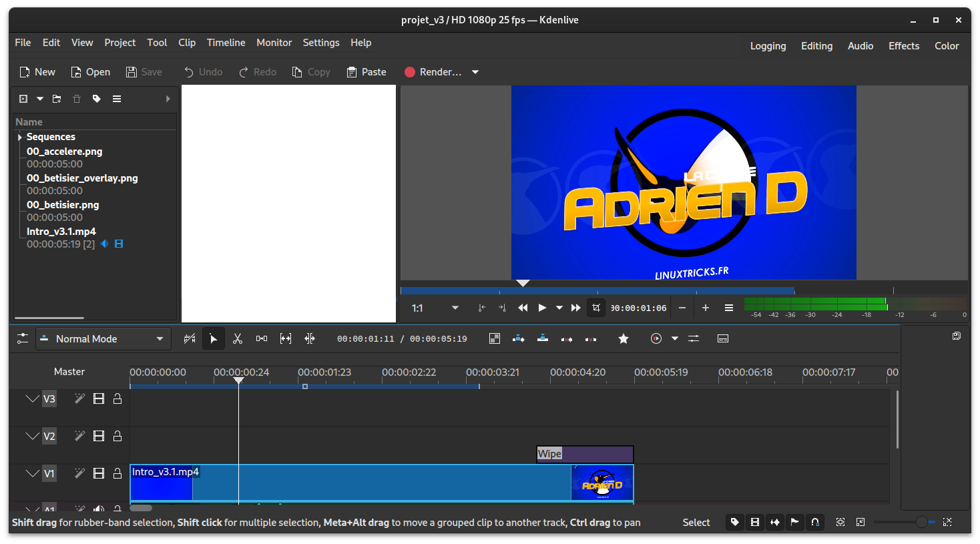
Task: Set zone in point in monitor
Action: [482, 308]
